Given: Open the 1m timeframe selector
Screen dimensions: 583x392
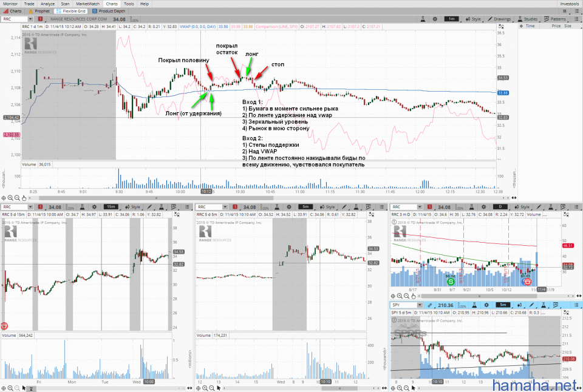Looking at the screenshot, I should coord(451,19).
